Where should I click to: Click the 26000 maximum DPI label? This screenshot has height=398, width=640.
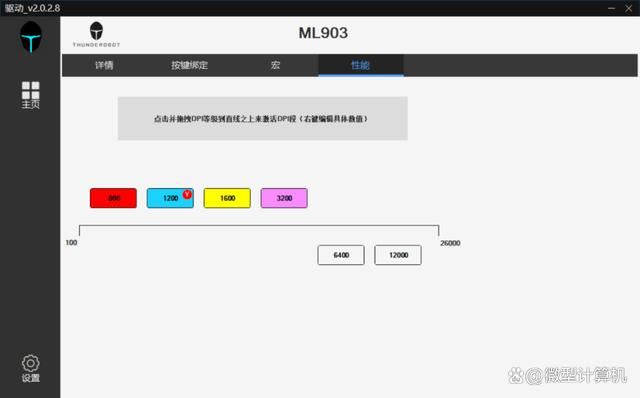450,243
